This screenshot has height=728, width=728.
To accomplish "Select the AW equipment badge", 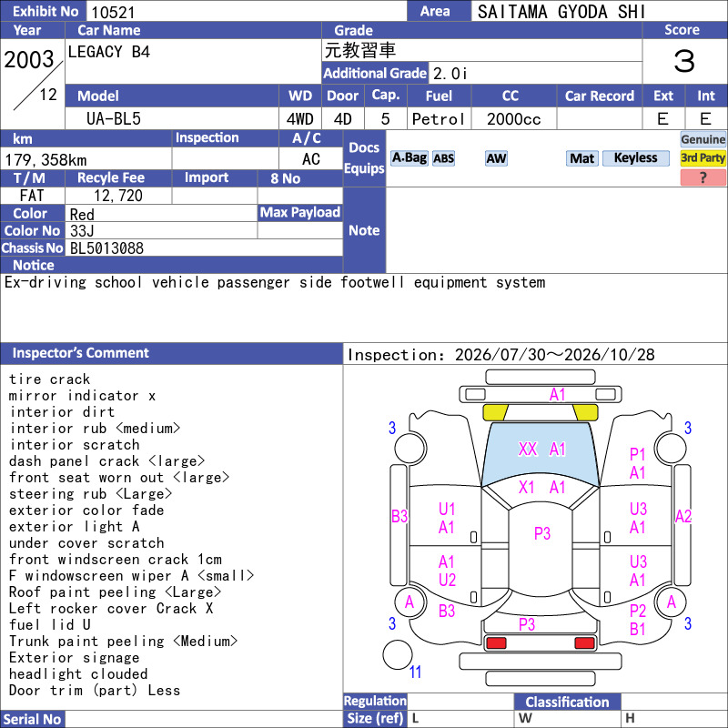I will (x=496, y=158).
